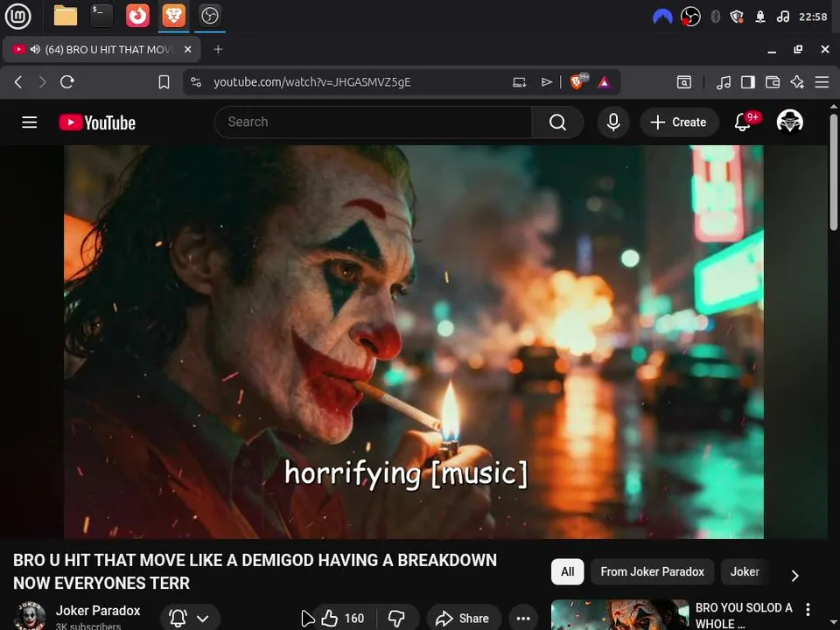Open the Brave main hamburger menu
840x630 pixels.
point(822,82)
